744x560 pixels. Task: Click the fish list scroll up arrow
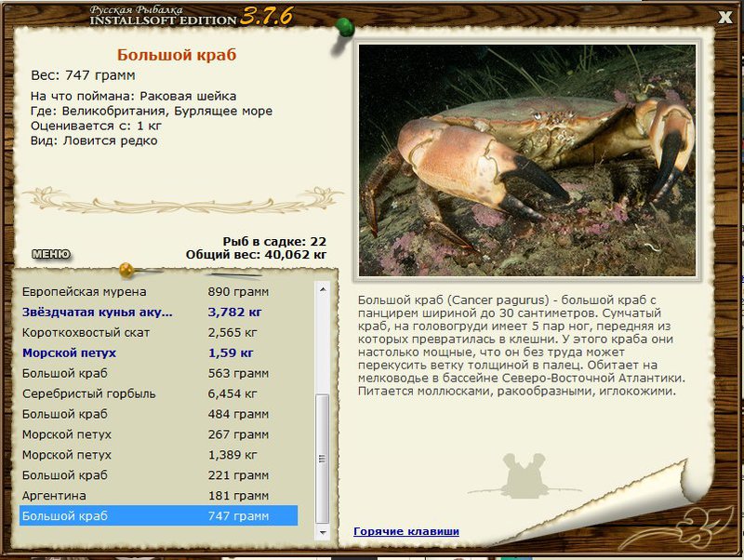click(323, 289)
